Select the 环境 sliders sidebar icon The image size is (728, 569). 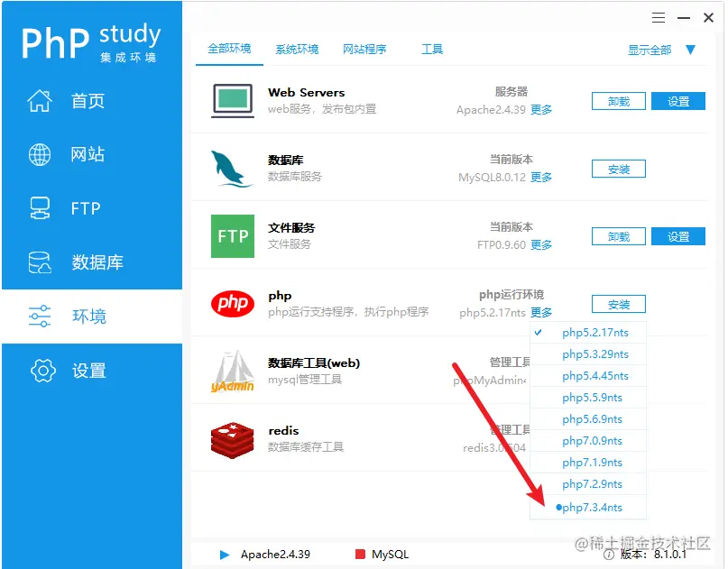[40, 316]
